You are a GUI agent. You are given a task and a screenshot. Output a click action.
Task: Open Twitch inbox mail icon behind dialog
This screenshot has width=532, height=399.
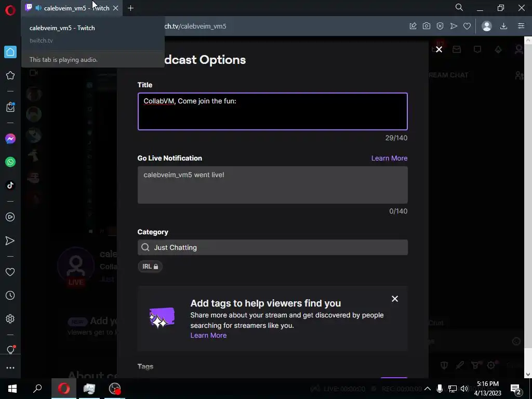point(457,49)
